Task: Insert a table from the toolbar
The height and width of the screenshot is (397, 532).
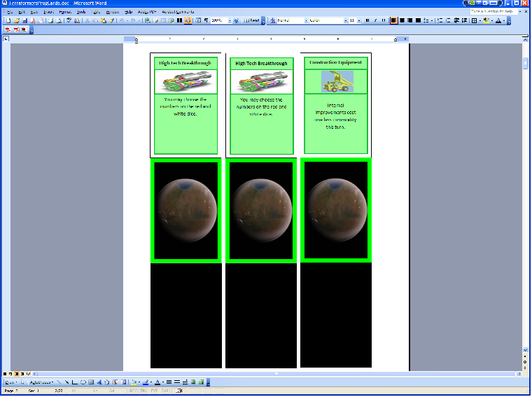Action: [x=163, y=21]
